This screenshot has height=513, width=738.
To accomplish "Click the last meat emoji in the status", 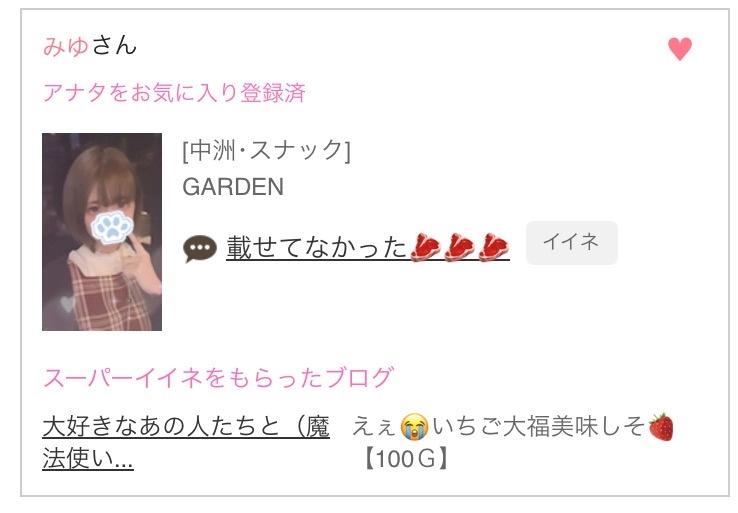I will (x=494, y=248).
